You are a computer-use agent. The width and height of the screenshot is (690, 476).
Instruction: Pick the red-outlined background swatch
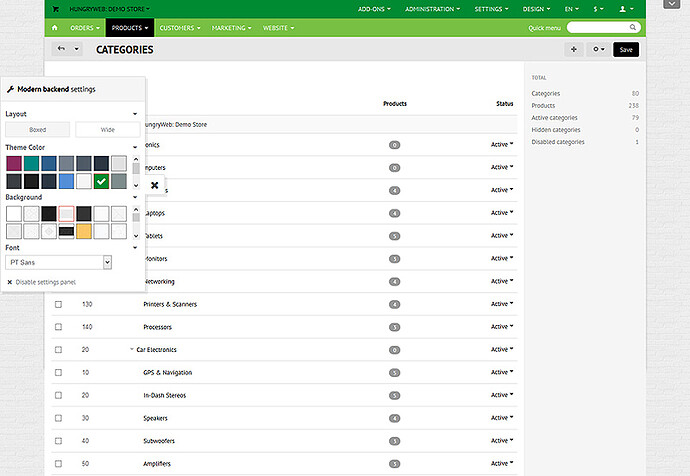[x=66, y=214]
